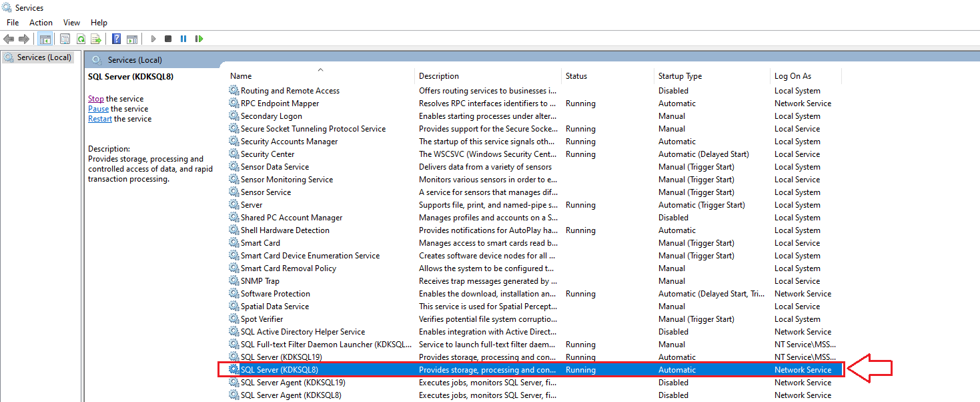This screenshot has width=980, height=402.
Task: Open Properties via the toolbar icon
Action: click(x=65, y=39)
